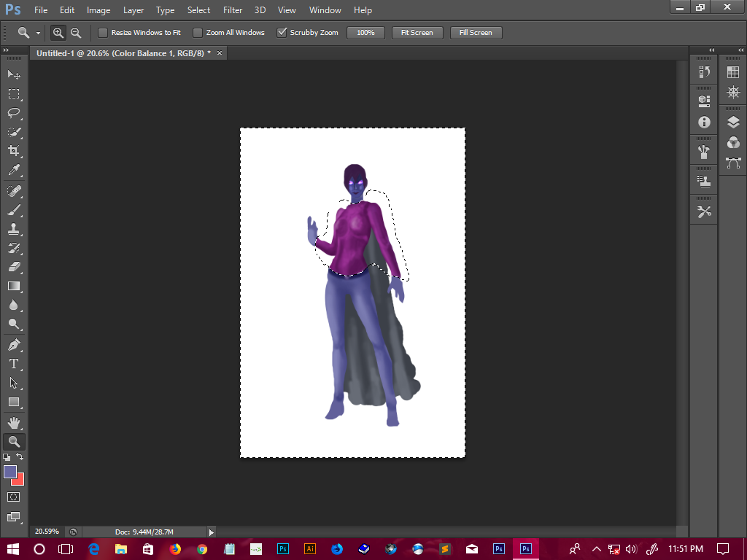Choose the Pen tool

14,344
